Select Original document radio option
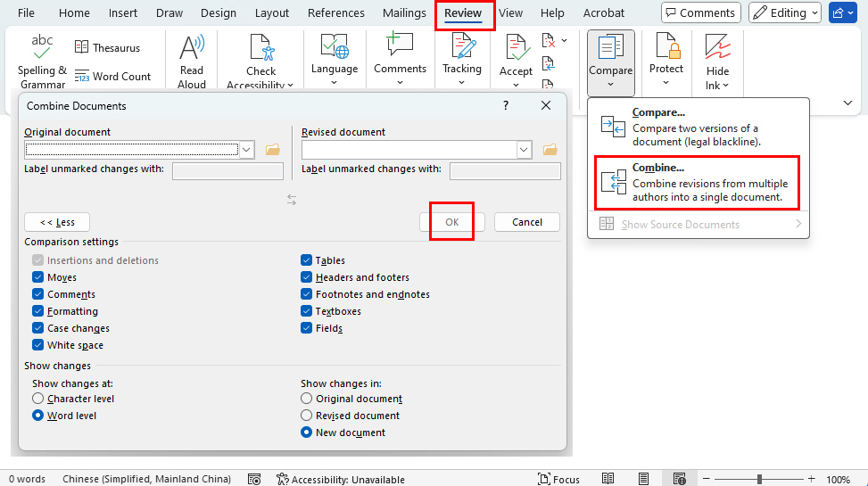Screen dimensions: 868x486 [307, 399]
